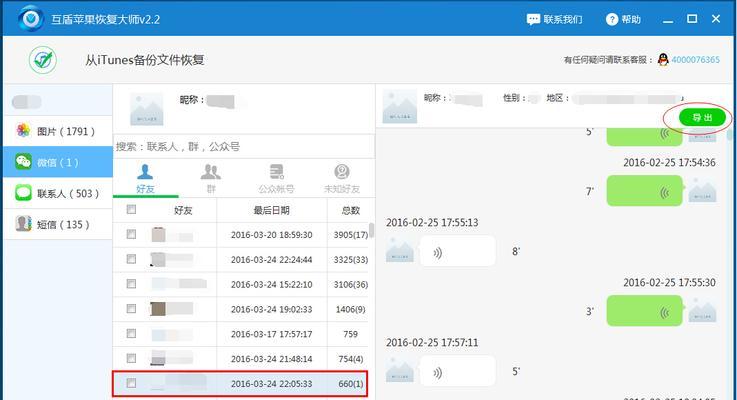
Task: Check the row dated 2016-03-24 22:24:44
Action: tap(131, 259)
